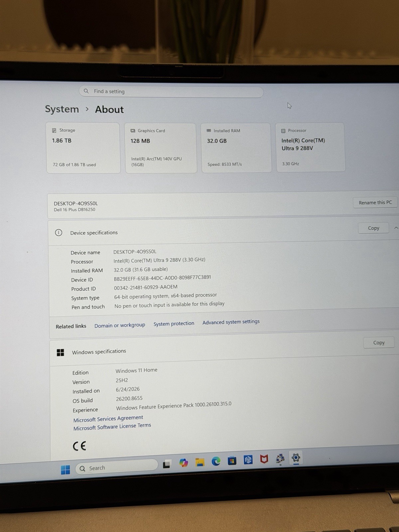Image resolution: width=399 pixels, height=532 pixels.
Task: Click the 64-bit operating system text
Action: [x=166, y=296]
